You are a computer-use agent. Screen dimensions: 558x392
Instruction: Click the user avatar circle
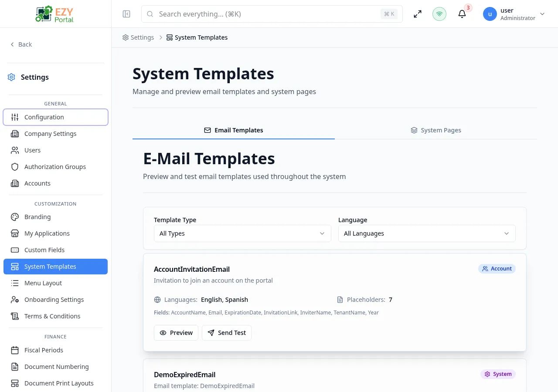490,14
